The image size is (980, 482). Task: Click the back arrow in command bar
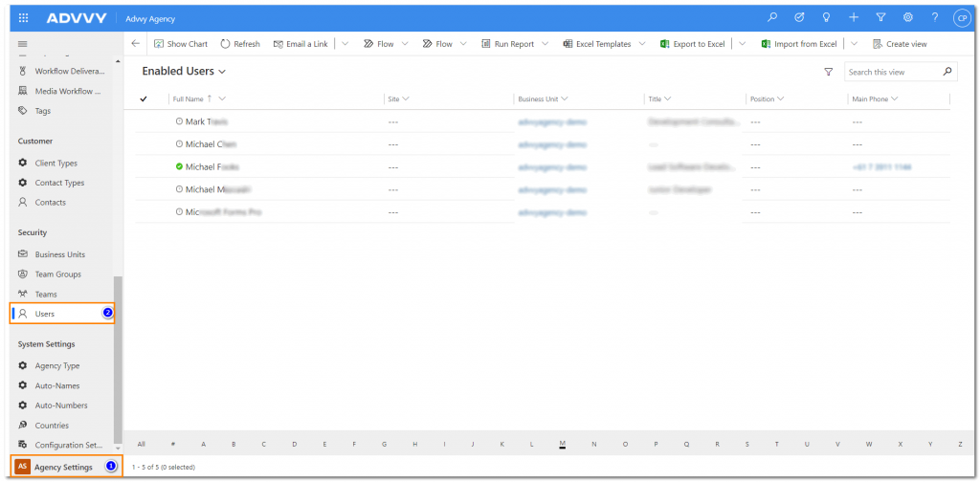point(135,44)
